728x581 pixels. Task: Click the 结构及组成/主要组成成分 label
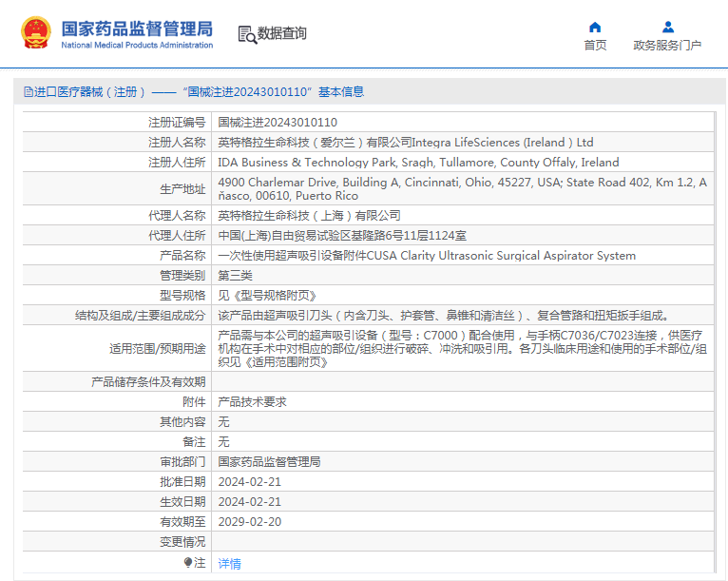[x=141, y=316]
